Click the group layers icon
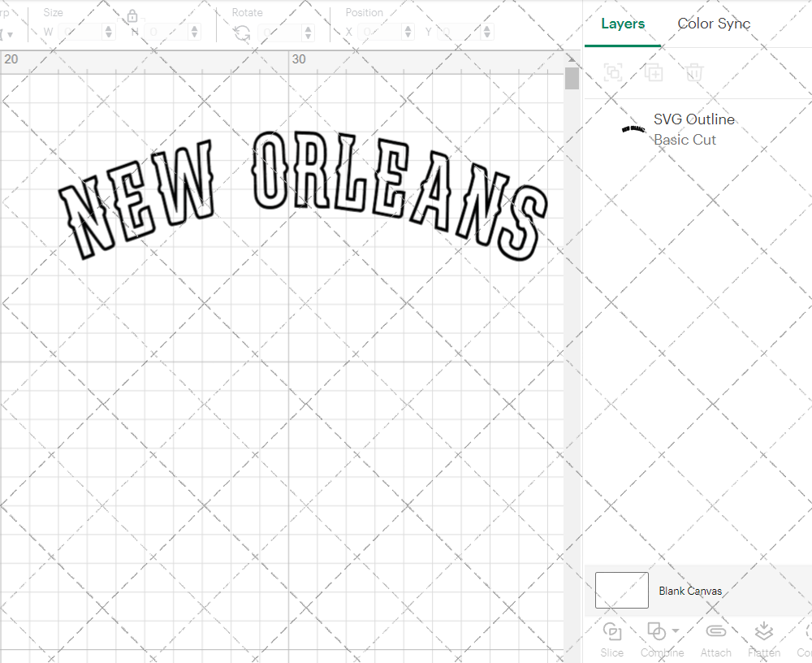Screen dimensions: 812x663 pos(613,72)
